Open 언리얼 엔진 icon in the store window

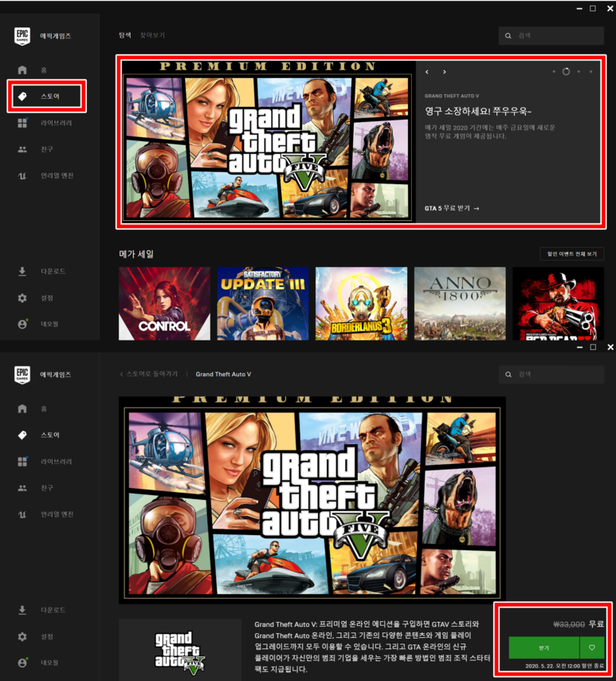22,176
